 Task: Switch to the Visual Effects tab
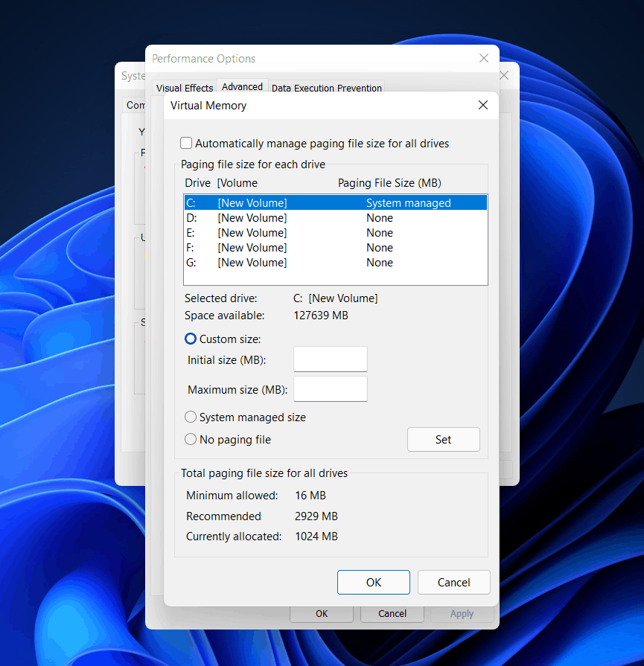coord(185,88)
